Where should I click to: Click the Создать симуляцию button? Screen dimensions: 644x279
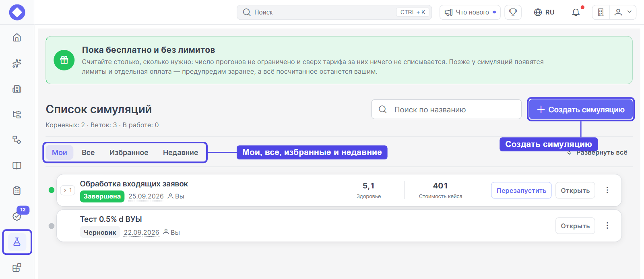pos(581,110)
